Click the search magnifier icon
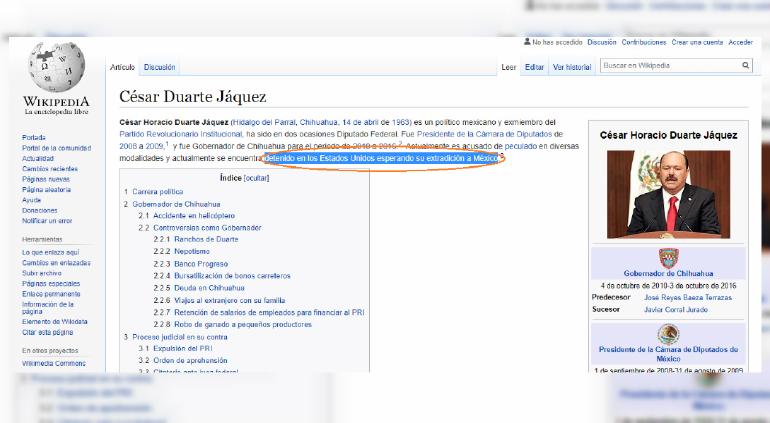 (745, 65)
